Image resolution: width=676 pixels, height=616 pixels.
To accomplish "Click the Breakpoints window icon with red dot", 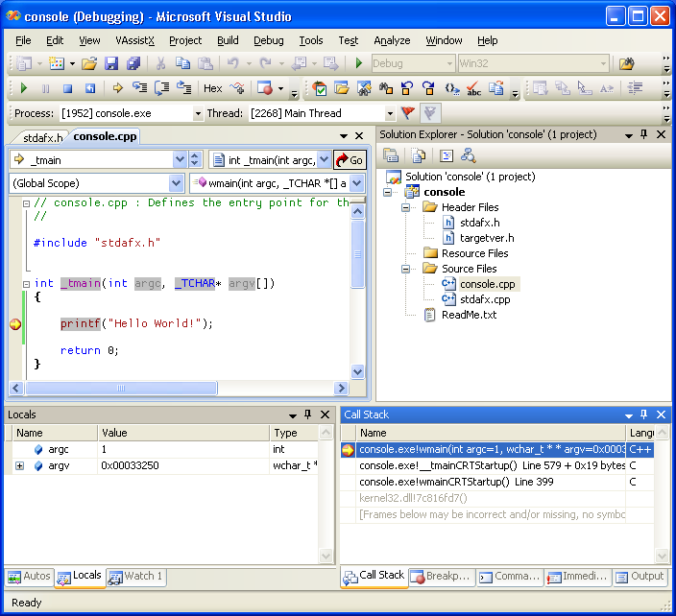I will pos(265,88).
